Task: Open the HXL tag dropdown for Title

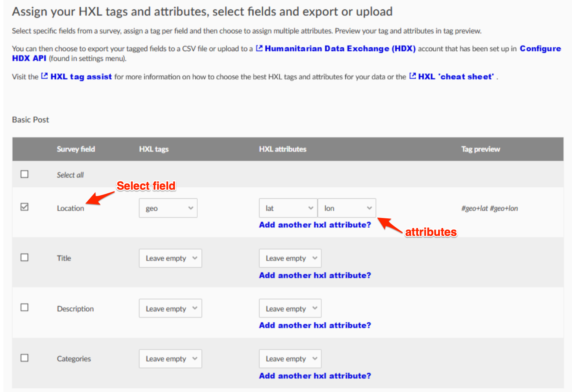Action: [x=170, y=258]
